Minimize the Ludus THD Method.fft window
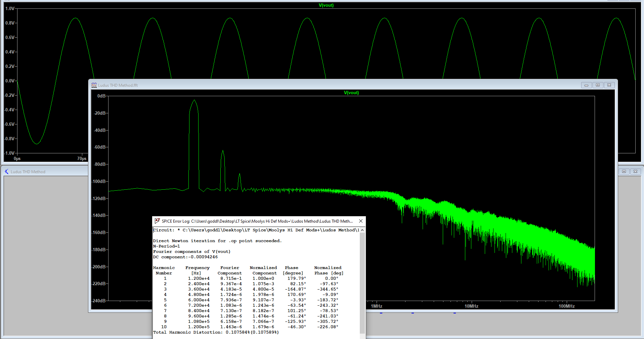The width and height of the screenshot is (644, 339). [x=586, y=85]
